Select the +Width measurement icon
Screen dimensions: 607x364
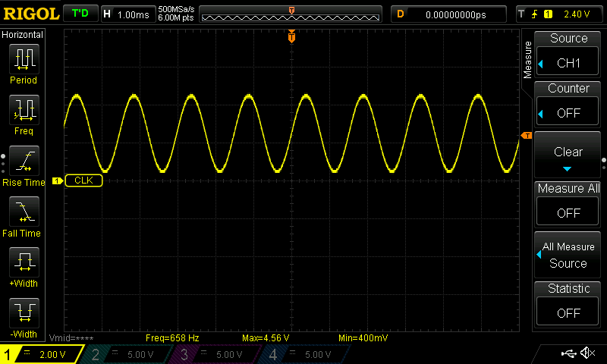pyautogui.click(x=24, y=262)
